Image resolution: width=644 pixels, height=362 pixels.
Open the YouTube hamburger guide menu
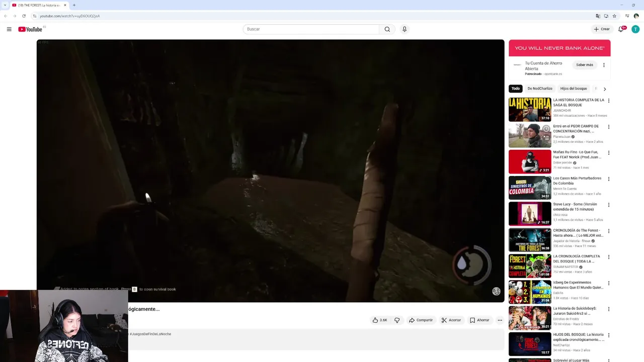(9, 29)
